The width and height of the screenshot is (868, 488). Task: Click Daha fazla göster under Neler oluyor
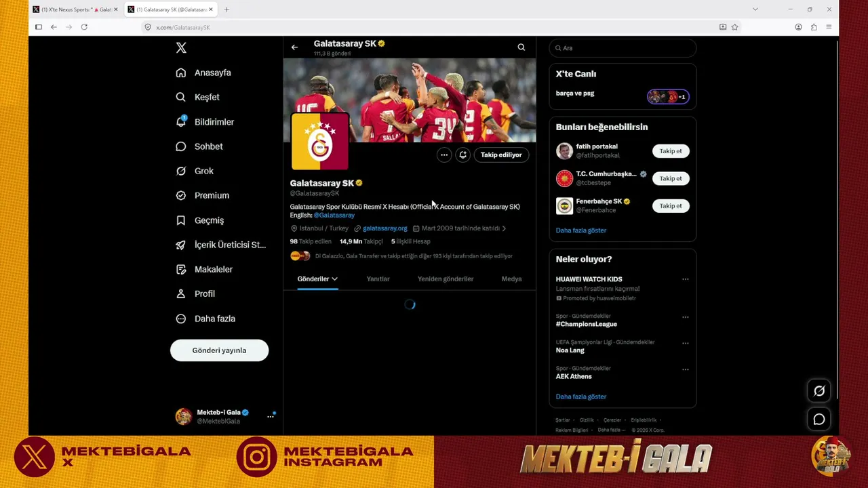[x=581, y=396]
